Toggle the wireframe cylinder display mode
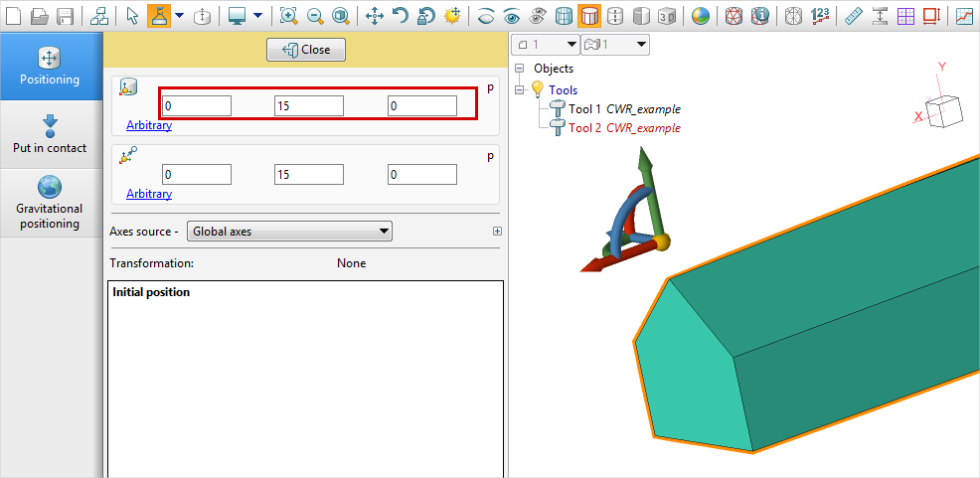 [564, 16]
